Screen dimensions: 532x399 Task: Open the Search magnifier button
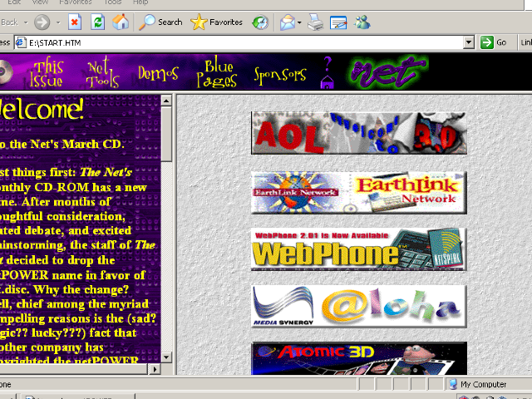click(160, 22)
